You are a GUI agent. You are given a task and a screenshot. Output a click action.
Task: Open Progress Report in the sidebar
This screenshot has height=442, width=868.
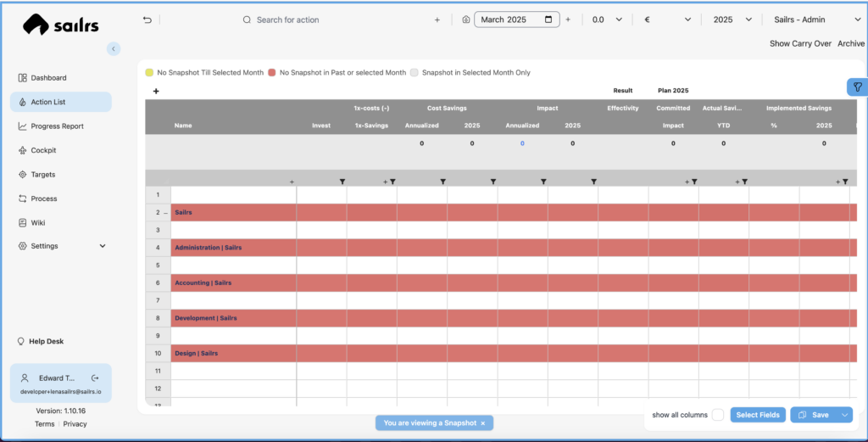(57, 126)
